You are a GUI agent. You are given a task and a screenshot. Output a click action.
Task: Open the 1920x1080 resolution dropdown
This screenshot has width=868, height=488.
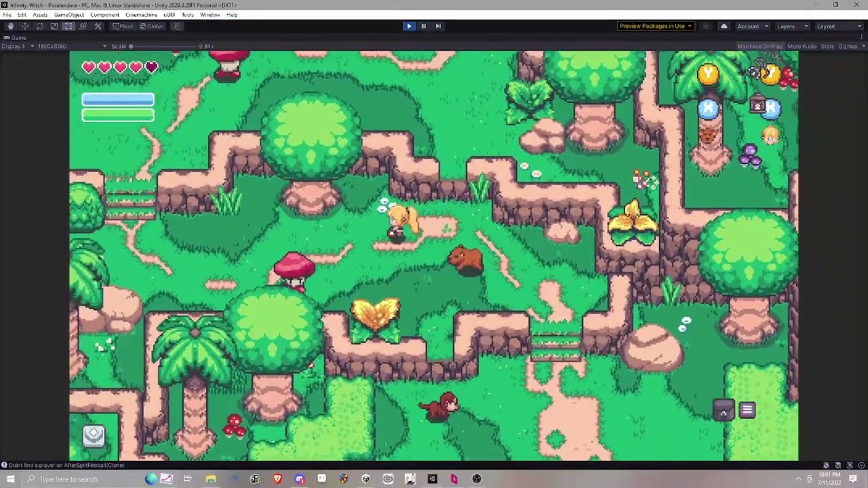tap(72, 46)
